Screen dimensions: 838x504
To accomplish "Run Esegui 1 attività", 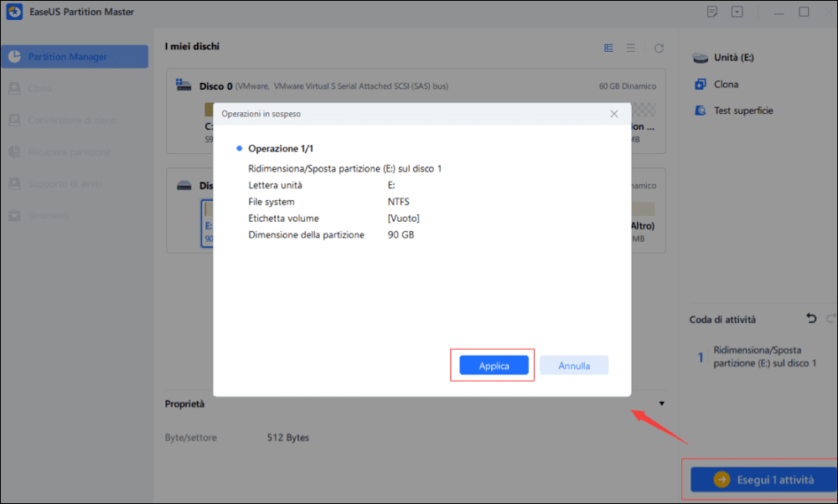I will pos(764,480).
